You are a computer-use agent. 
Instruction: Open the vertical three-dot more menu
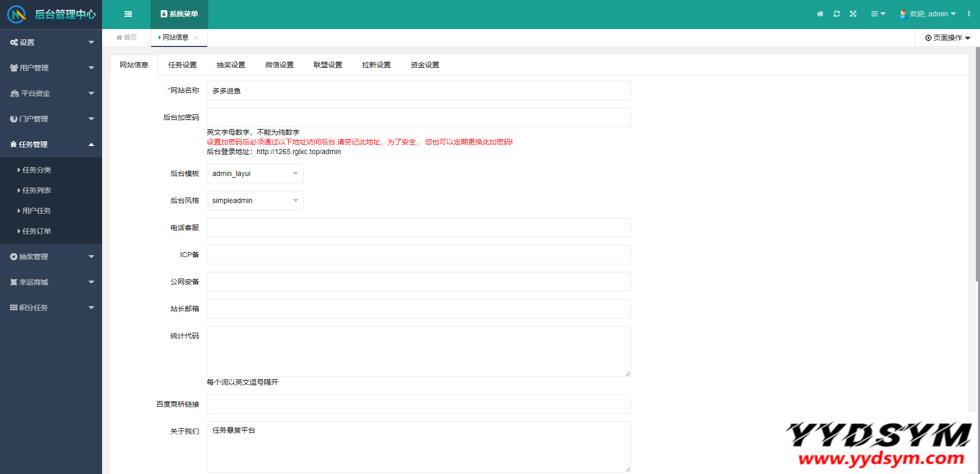click(x=969, y=14)
